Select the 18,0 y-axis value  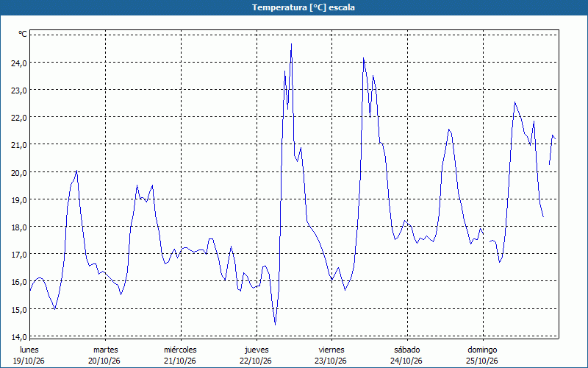click(x=19, y=227)
